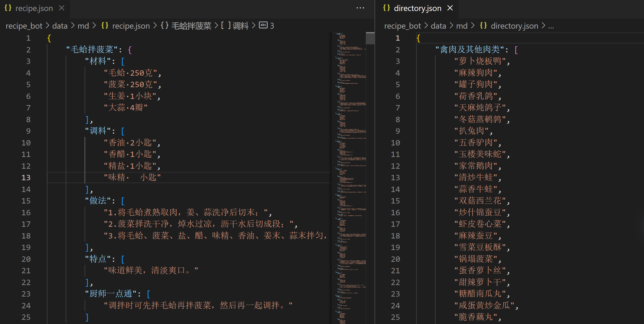Switch to the recipe.json tab

click(x=34, y=9)
